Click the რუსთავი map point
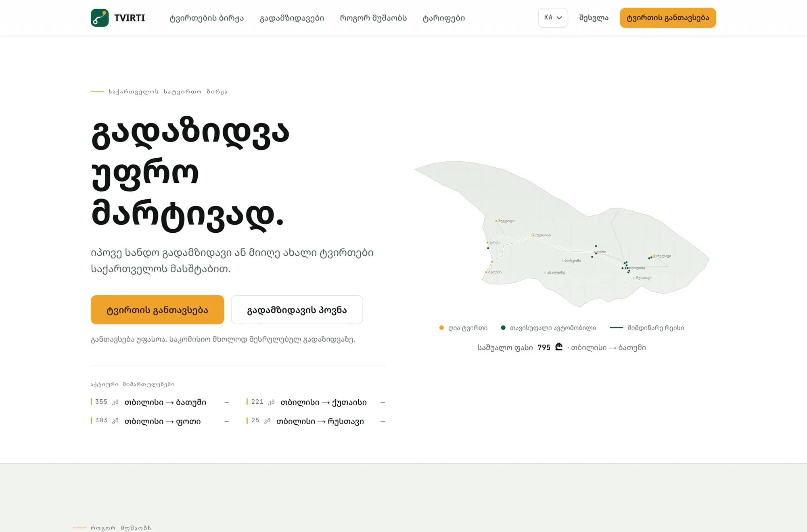807x532 pixels. click(633, 278)
